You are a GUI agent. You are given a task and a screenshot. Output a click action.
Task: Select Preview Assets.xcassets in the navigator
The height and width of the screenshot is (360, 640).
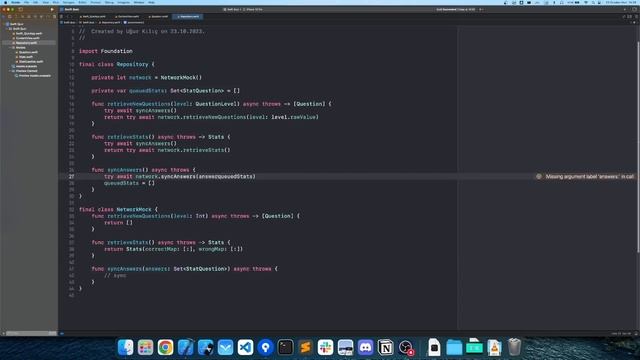point(34,76)
